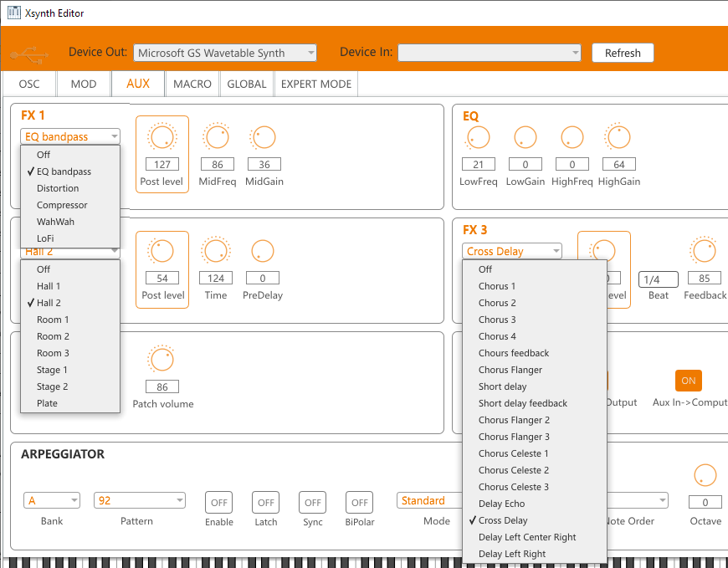Click the Feedback value field 85

[705, 278]
